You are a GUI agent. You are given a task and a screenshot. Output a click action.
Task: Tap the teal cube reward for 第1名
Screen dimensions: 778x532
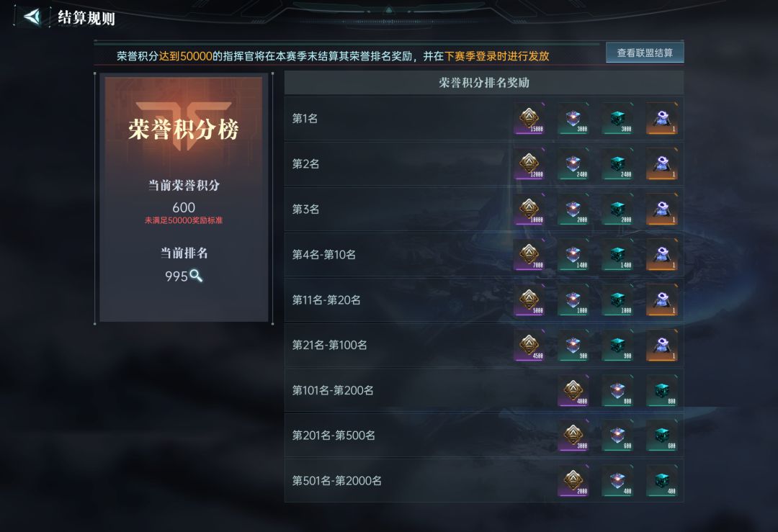[618, 119]
